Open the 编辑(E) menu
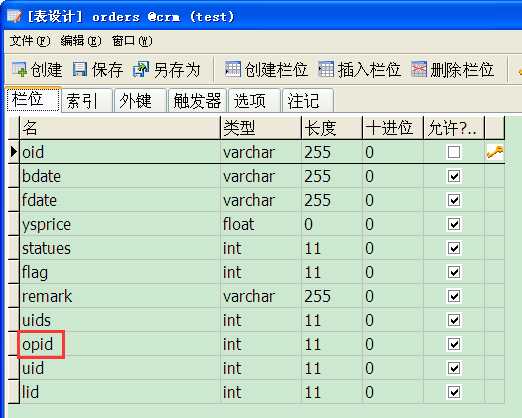 [x=81, y=41]
